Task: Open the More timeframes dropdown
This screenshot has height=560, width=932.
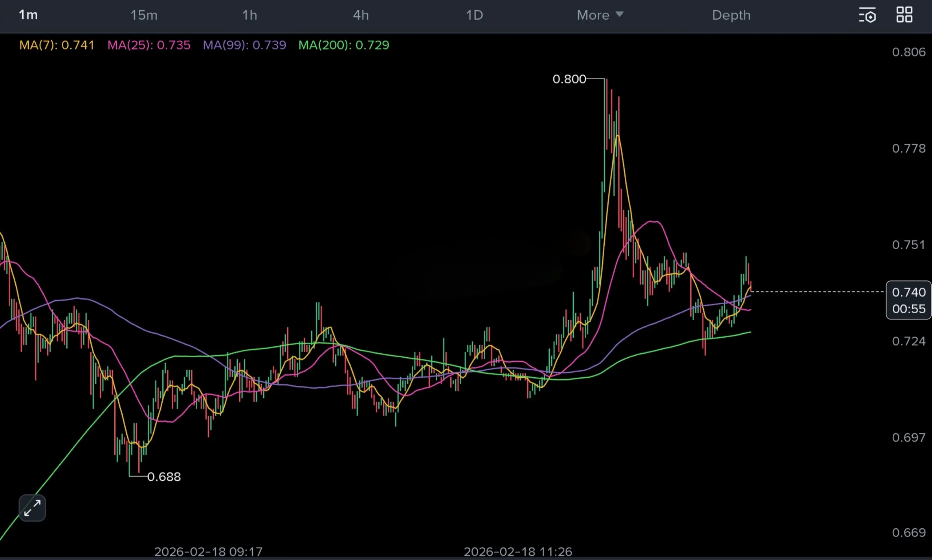Action: pos(593,15)
